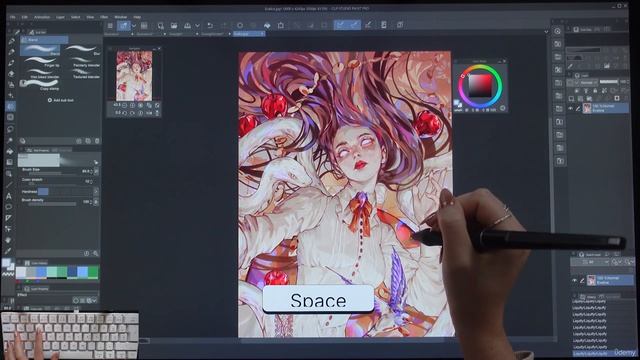640x360 pixels.
Task: Pick the gray swatch in the Color Set
Action: coord(31,272)
